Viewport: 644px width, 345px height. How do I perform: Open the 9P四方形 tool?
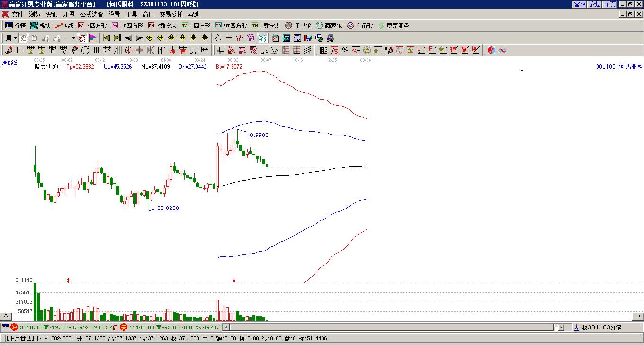pos(127,26)
